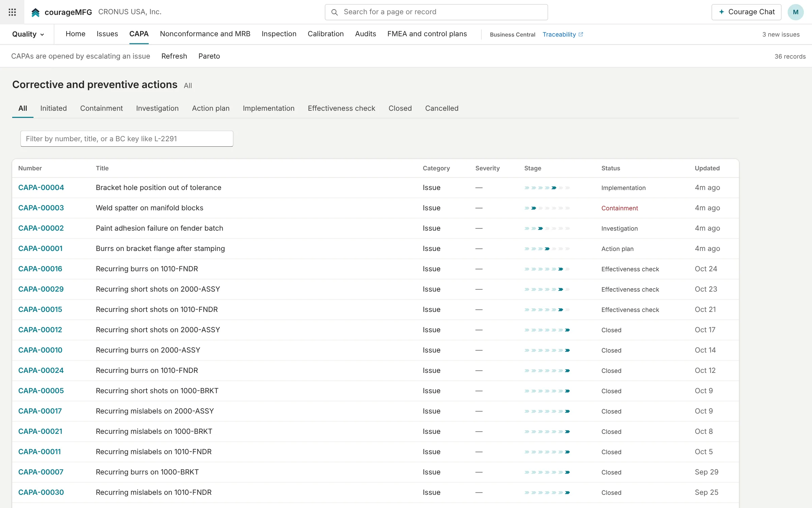
Task: Click stage progress arrows for CAPA-00004
Action: click(547, 188)
